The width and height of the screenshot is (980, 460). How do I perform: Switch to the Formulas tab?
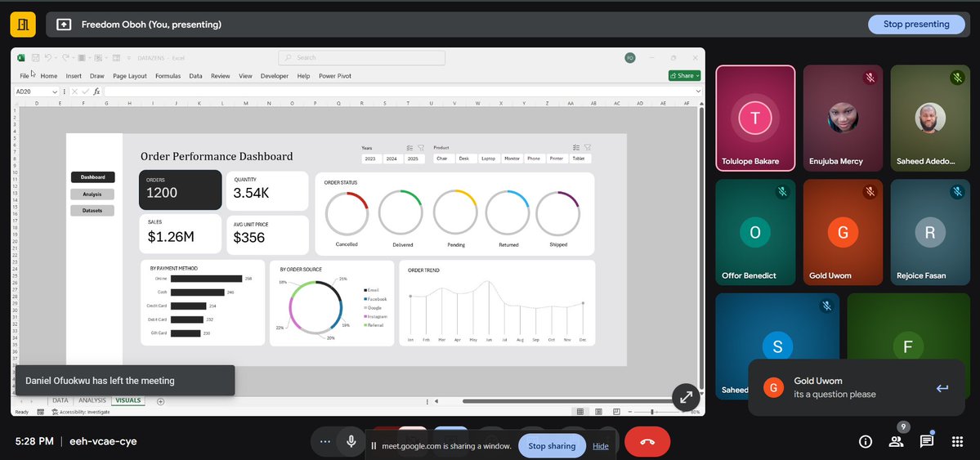(x=168, y=76)
